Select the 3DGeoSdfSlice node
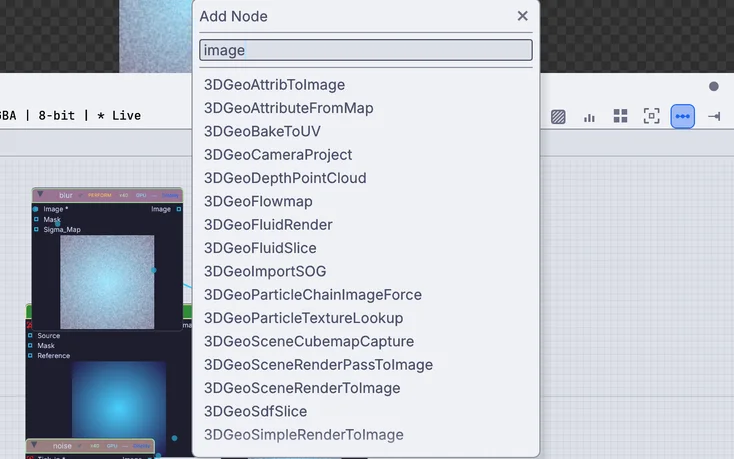The height and width of the screenshot is (459, 734). pyautogui.click(x=255, y=412)
